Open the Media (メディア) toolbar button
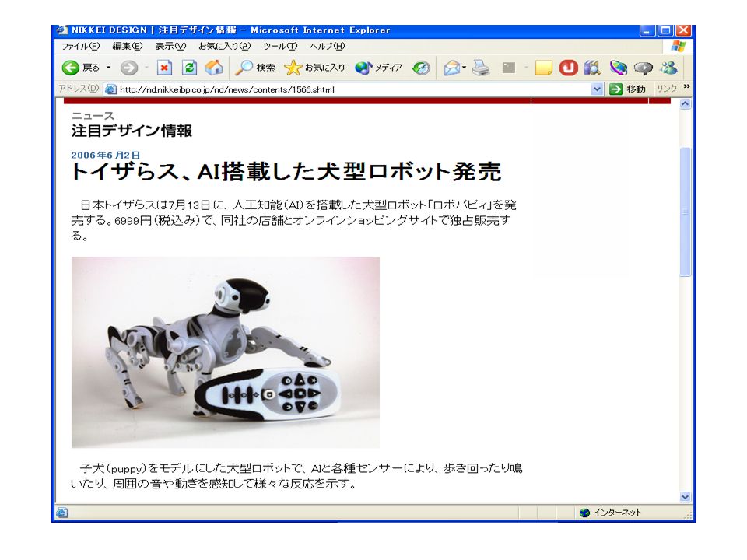The height and width of the screenshot is (560, 747). 378,68
